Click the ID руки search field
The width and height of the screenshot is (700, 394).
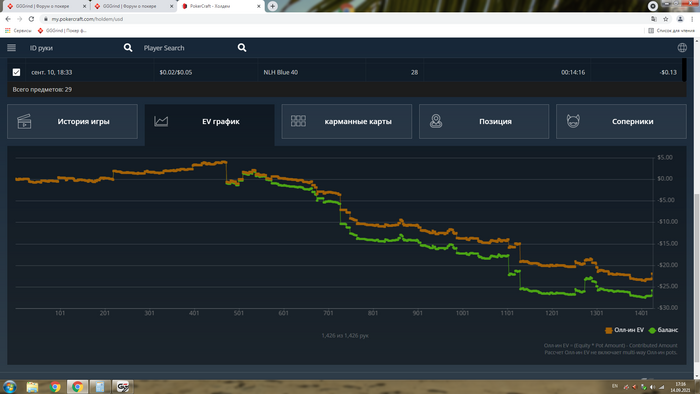click(x=74, y=48)
